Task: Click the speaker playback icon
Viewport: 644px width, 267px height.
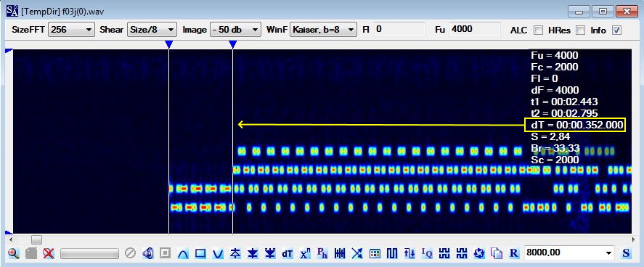Action: coord(148,253)
